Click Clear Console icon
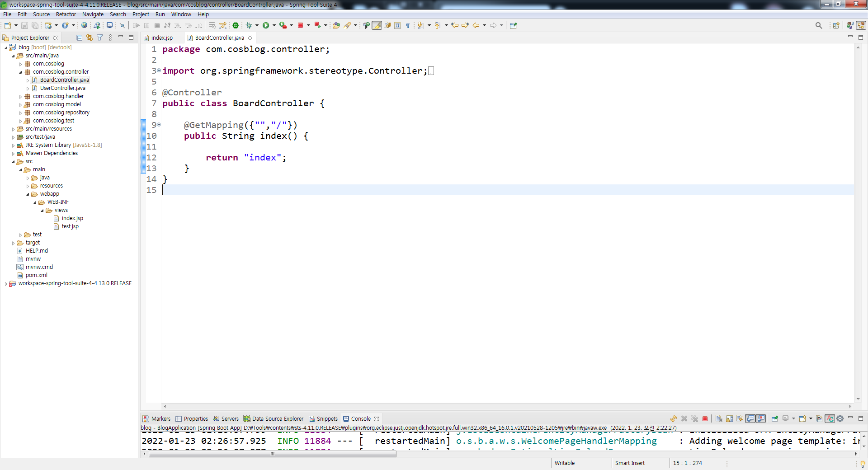Screen dimensions: 868x470 [719, 418]
